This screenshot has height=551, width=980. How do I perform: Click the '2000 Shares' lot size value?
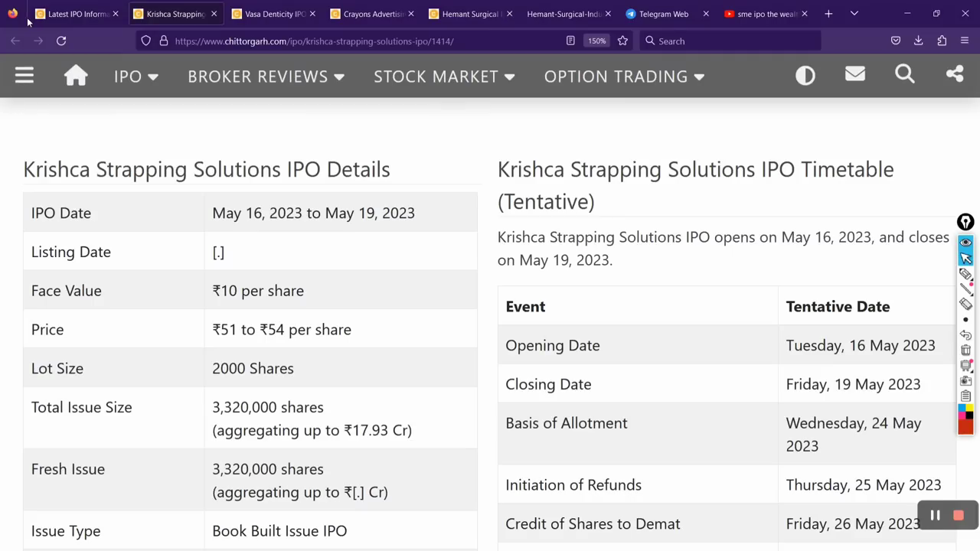coord(253,369)
